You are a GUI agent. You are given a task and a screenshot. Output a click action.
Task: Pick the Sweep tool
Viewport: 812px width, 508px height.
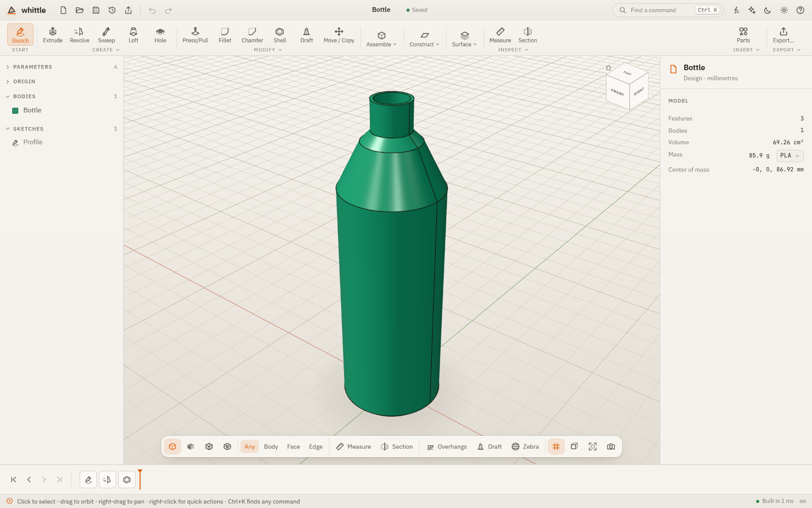pyautogui.click(x=107, y=35)
